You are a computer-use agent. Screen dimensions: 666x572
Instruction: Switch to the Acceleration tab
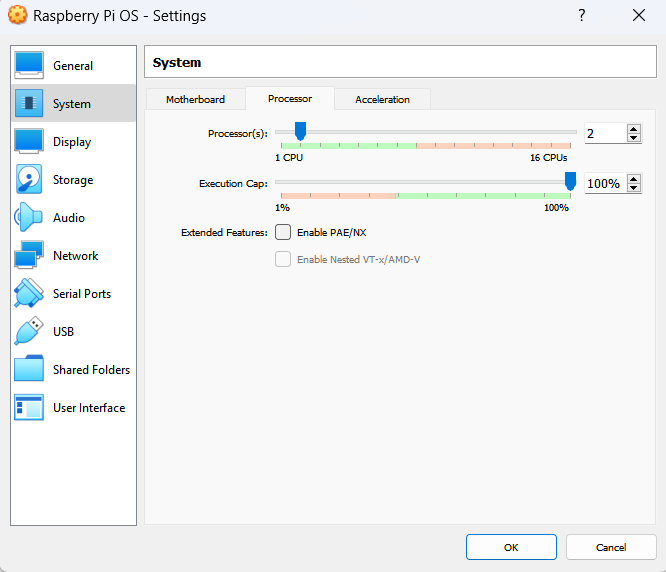coord(382,99)
